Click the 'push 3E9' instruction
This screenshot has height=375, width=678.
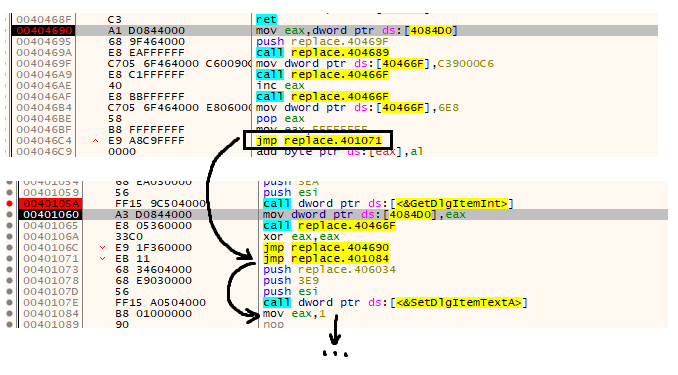click(291, 281)
